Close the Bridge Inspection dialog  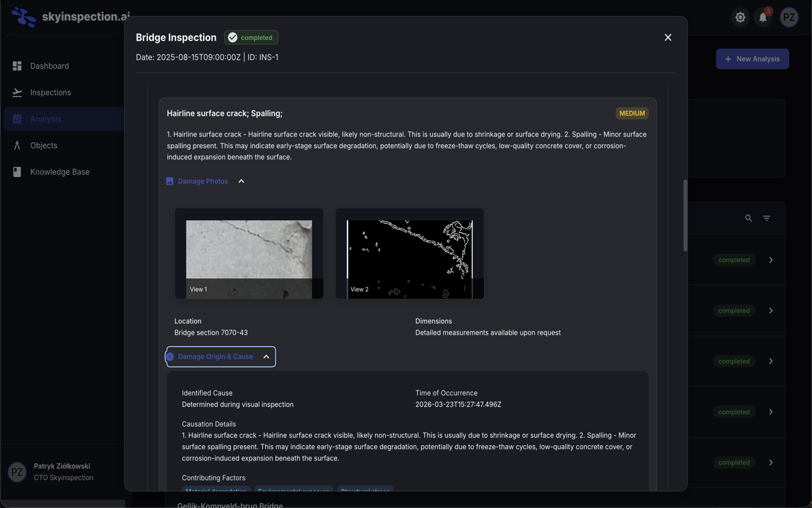pos(668,37)
